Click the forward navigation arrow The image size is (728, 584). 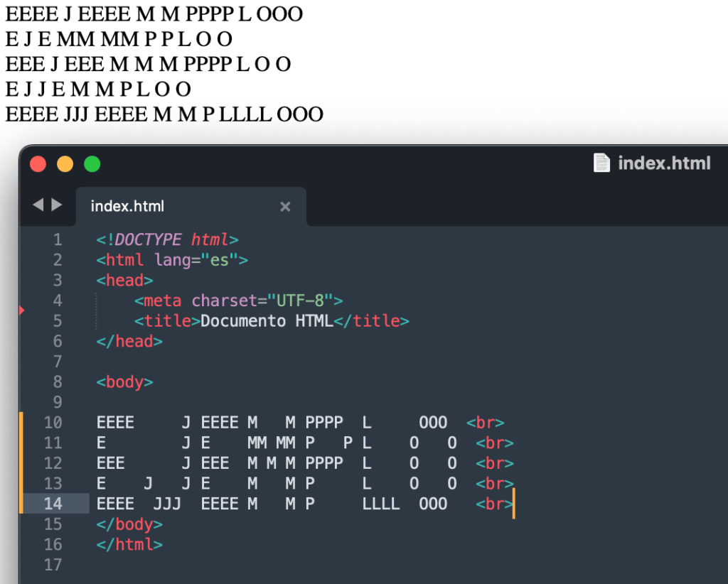(55, 205)
